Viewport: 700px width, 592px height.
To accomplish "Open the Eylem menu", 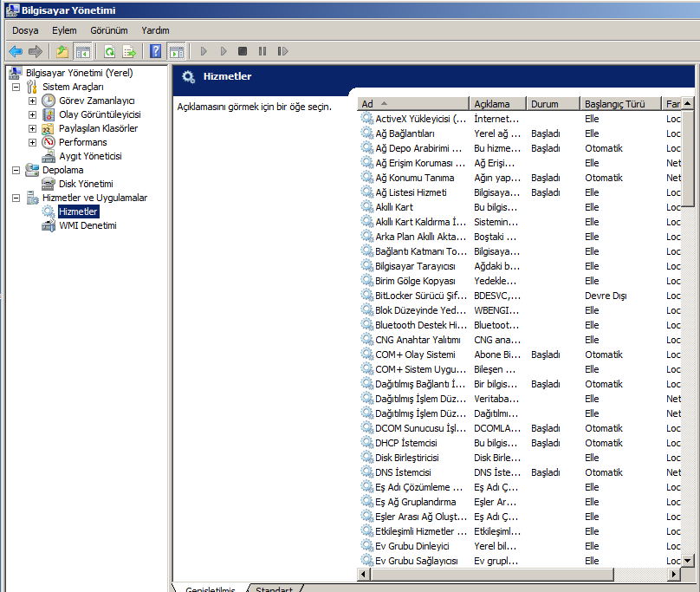I will click(x=64, y=30).
